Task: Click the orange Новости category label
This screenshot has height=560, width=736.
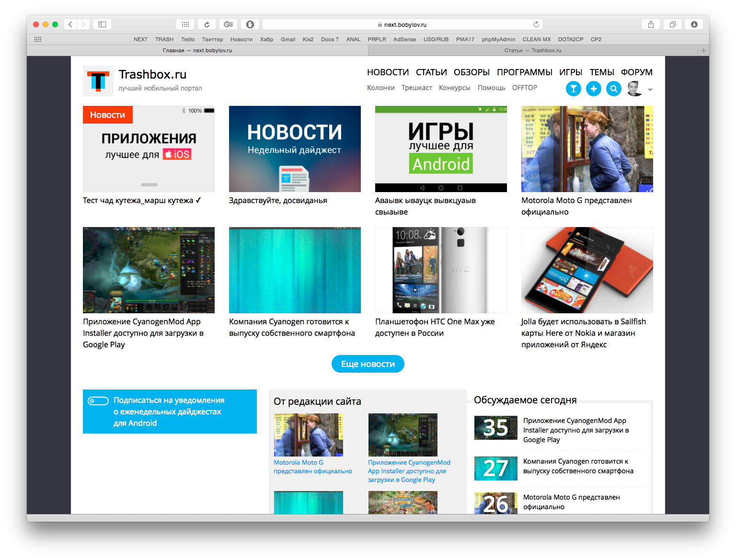Action: [x=108, y=115]
